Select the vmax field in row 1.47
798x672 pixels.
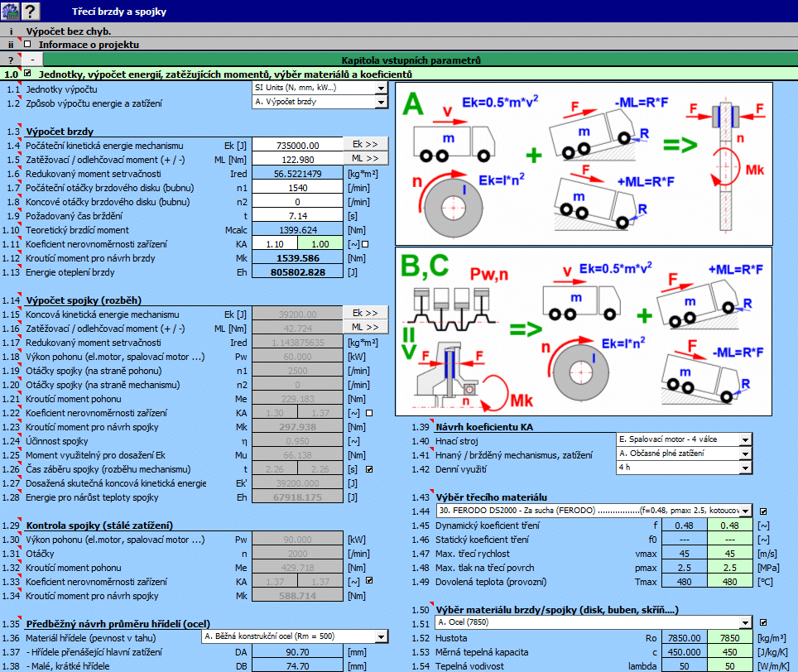pos(684,554)
